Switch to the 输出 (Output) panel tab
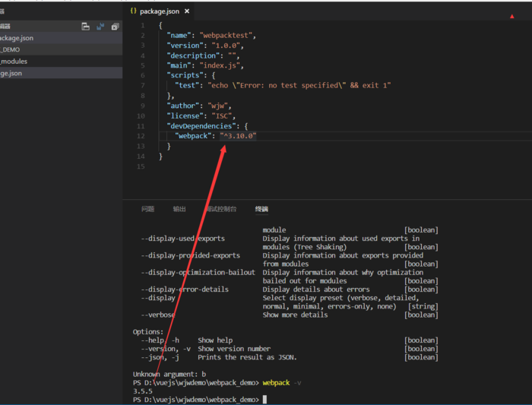The image size is (532, 405). click(179, 209)
